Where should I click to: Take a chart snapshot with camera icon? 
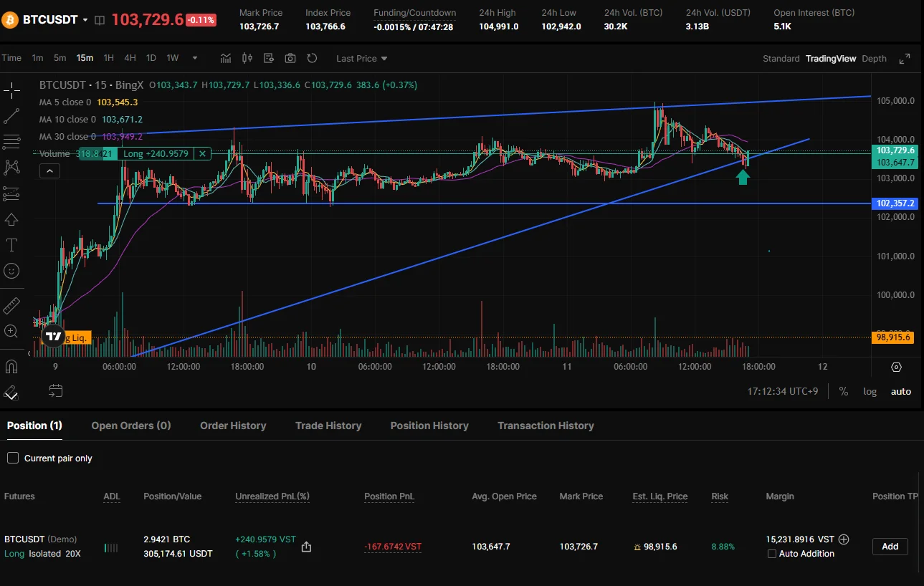290,58
